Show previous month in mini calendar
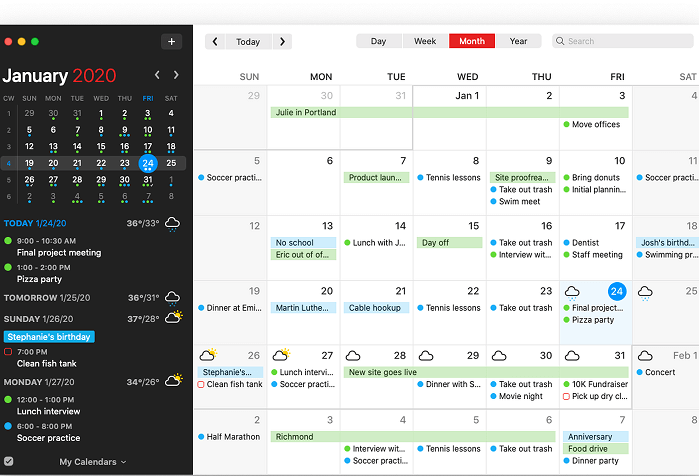Viewport: 699px width, 476px height. click(x=157, y=75)
